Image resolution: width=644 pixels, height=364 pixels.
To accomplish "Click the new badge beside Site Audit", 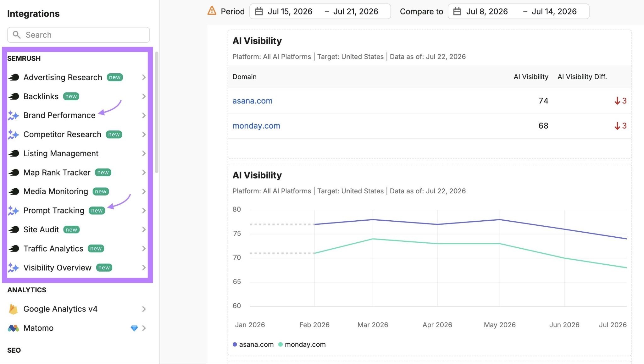I will 71,230.
